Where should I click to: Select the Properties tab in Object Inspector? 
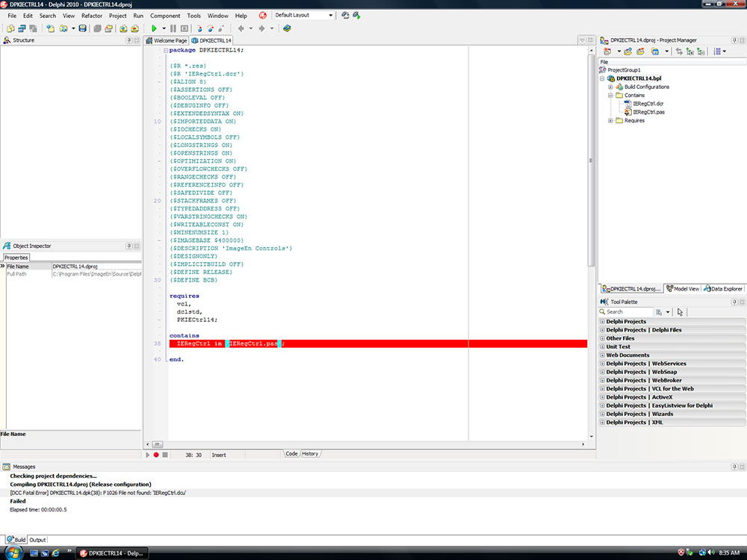(x=16, y=258)
